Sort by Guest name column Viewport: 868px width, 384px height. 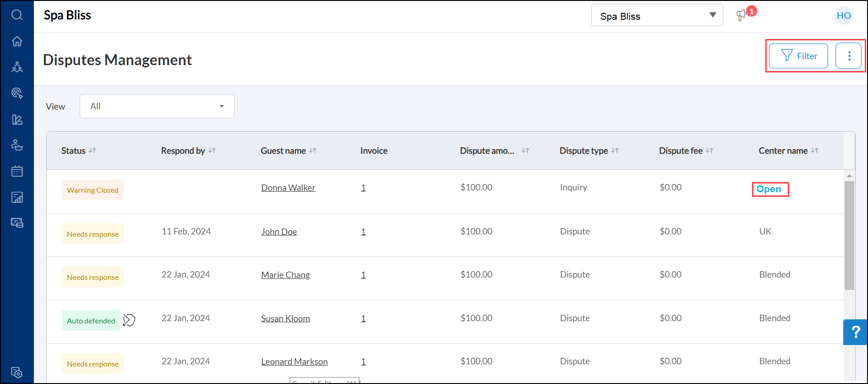coord(313,150)
